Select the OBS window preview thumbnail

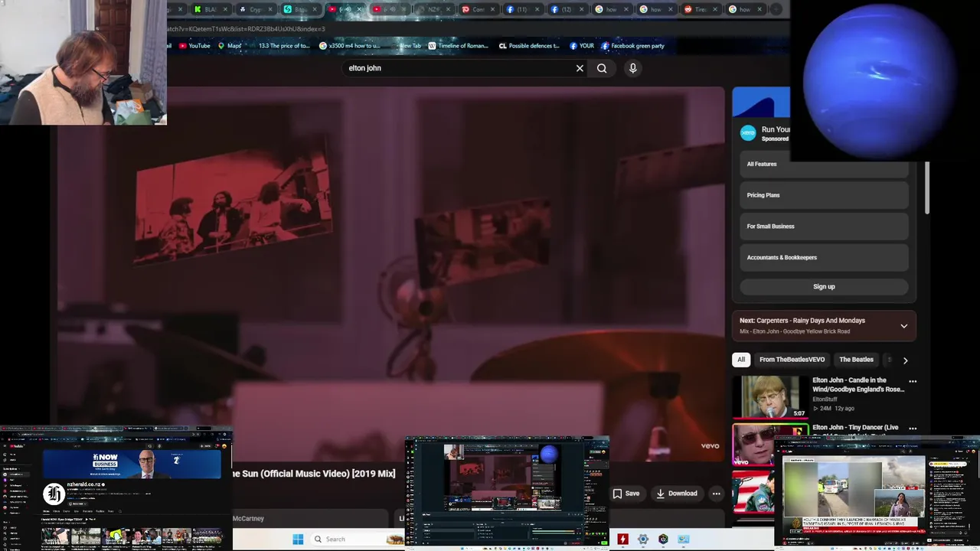tap(507, 492)
